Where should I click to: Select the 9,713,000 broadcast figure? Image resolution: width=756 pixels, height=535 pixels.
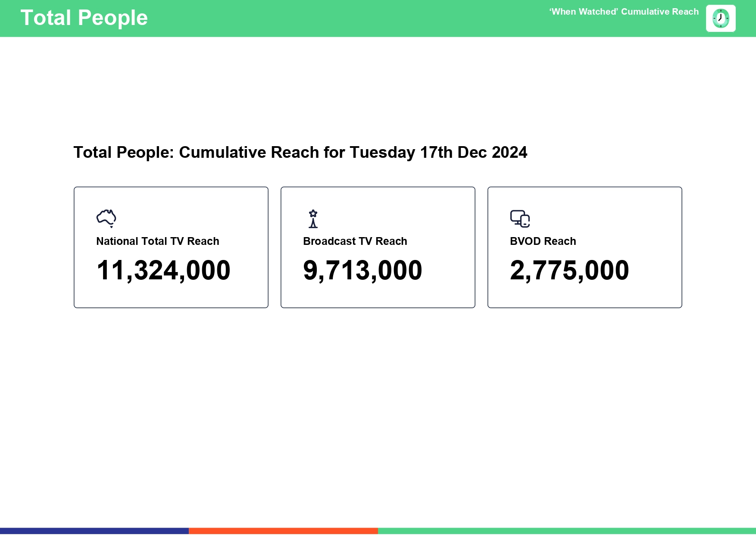(362, 270)
